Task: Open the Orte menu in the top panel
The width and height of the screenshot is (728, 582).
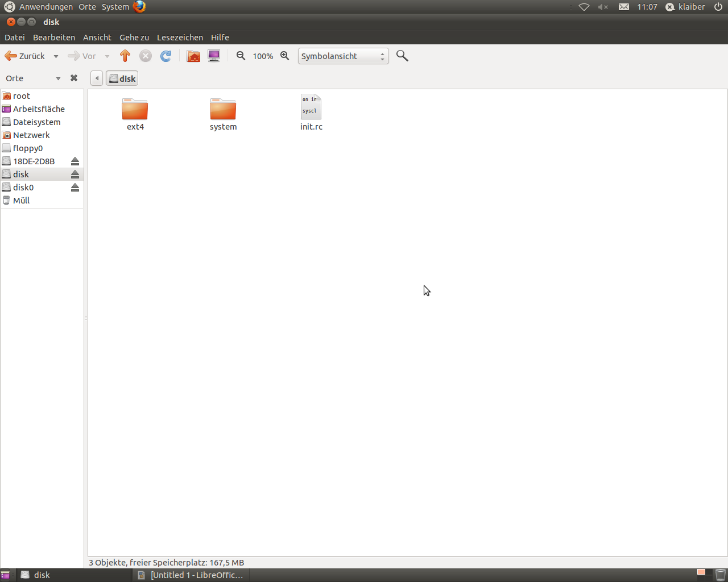Action: point(87,7)
